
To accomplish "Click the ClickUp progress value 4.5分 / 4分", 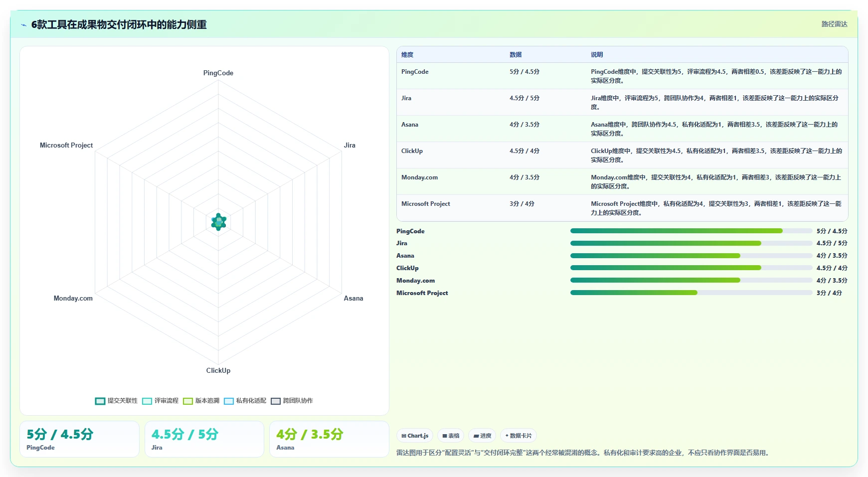I will (x=832, y=268).
